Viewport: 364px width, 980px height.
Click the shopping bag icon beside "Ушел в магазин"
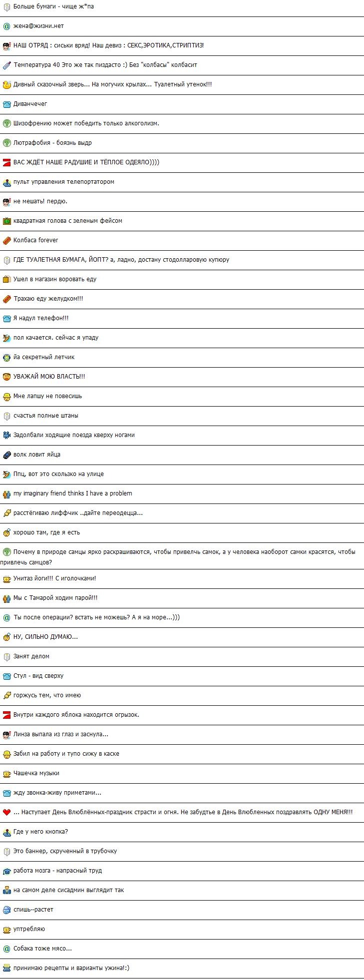click(6, 279)
